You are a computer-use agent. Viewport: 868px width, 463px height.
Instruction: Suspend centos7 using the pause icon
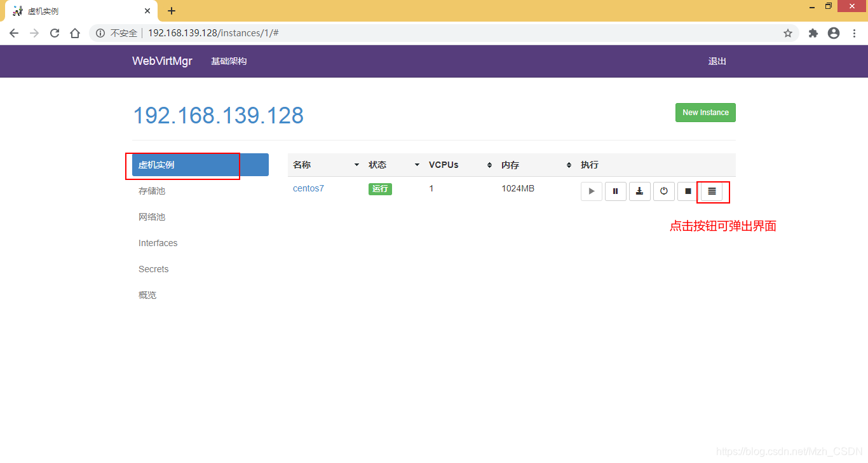[x=616, y=191]
